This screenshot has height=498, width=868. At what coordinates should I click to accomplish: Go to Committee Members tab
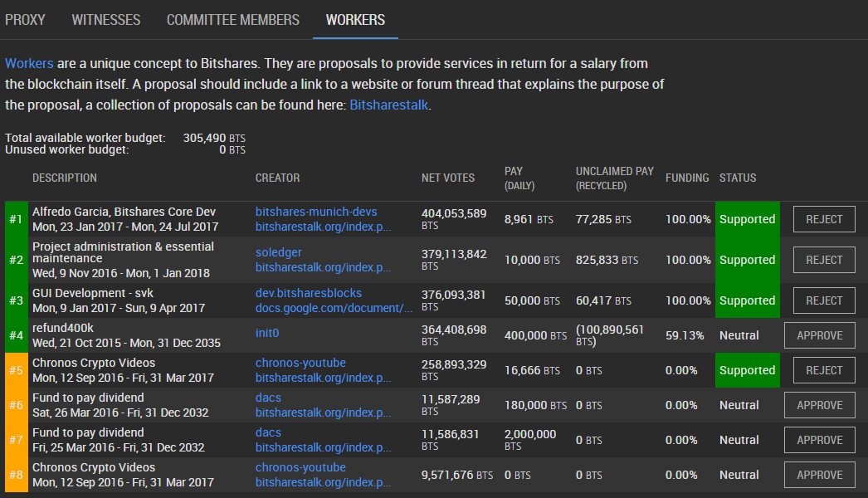[233, 20]
